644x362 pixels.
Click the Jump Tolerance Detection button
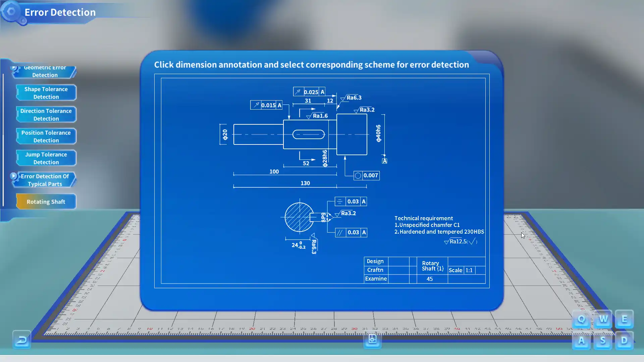(x=46, y=158)
